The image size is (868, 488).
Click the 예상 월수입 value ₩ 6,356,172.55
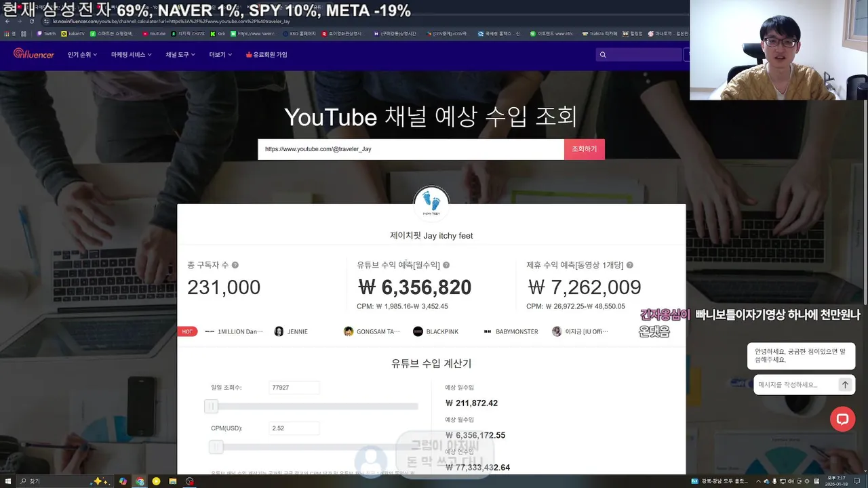coord(475,435)
